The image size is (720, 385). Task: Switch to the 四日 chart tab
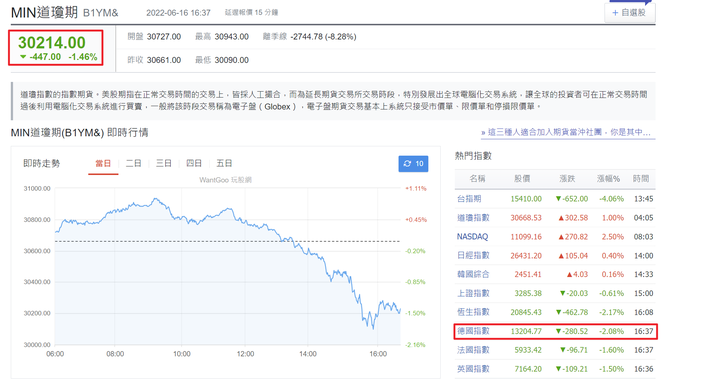point(194,164)
